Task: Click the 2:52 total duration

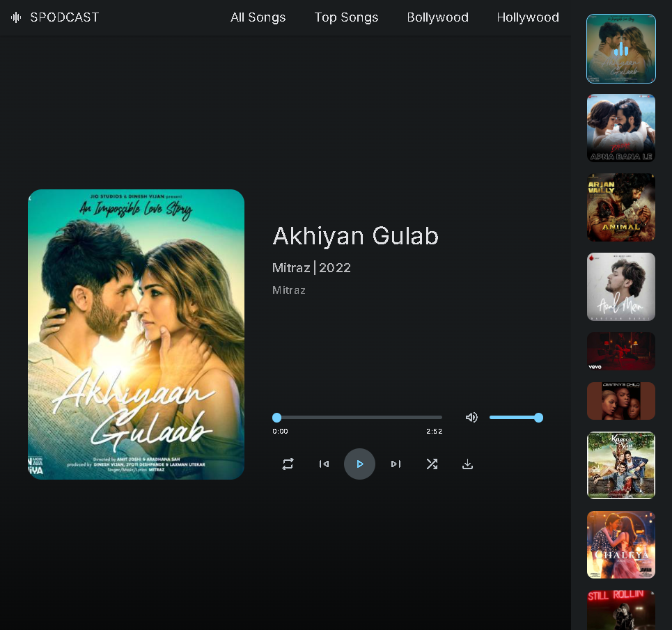Action: pyautogui.click(x=434, y=432)
